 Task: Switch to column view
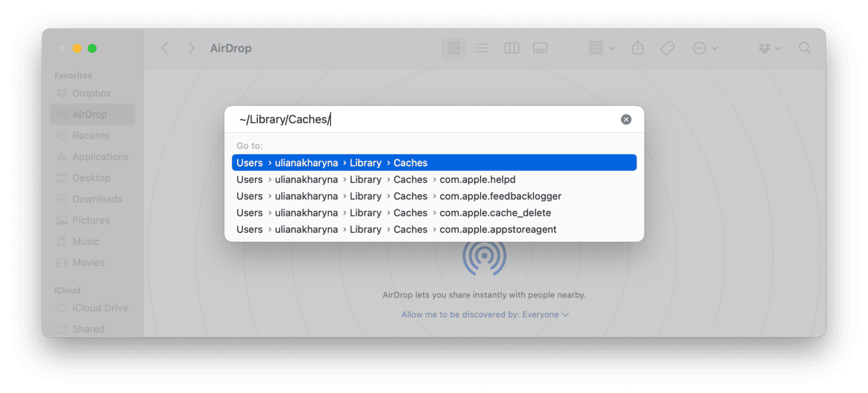tap(512, 48)
